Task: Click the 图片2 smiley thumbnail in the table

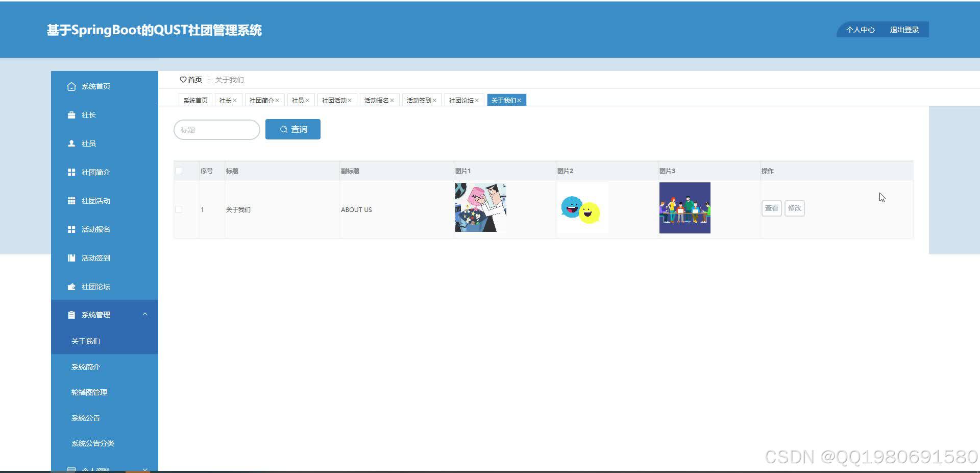Action: tap(582, 208)
